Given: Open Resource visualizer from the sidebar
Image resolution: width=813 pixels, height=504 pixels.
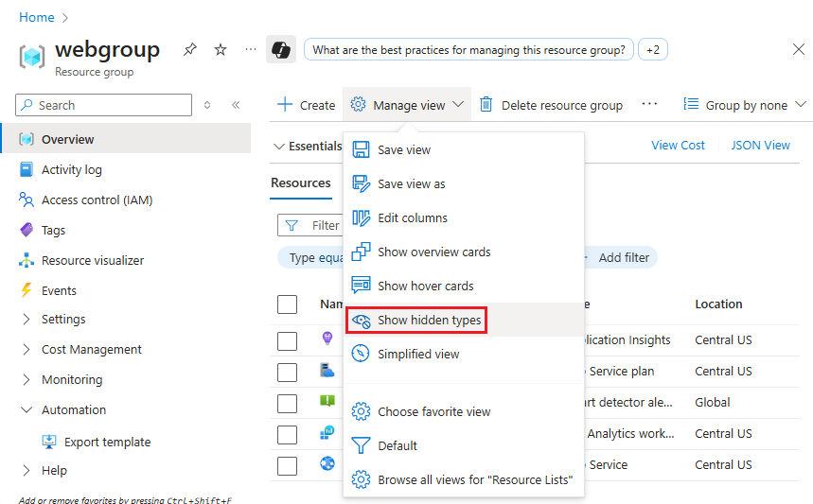Looking at the screenshot, I should pos(92,260).
